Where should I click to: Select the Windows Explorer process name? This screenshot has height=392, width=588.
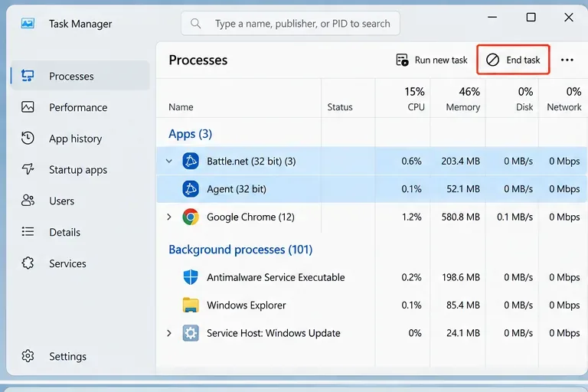click(246, 305)
